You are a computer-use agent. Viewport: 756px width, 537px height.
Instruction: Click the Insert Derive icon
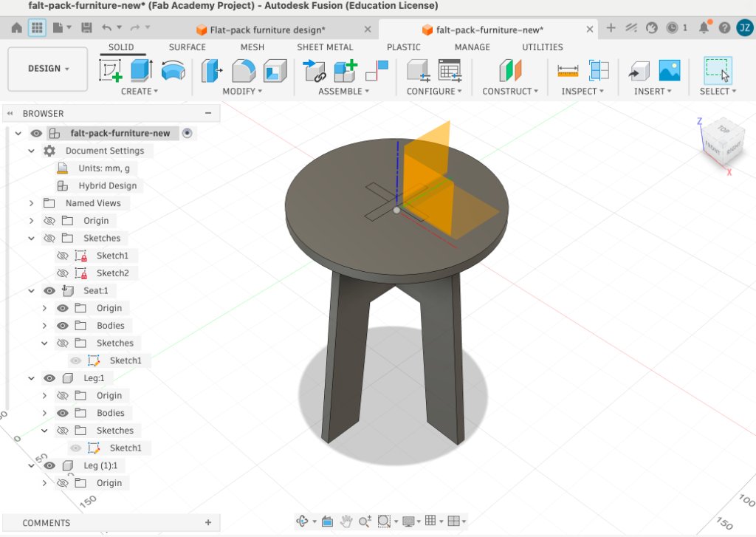tap(639, 70)
